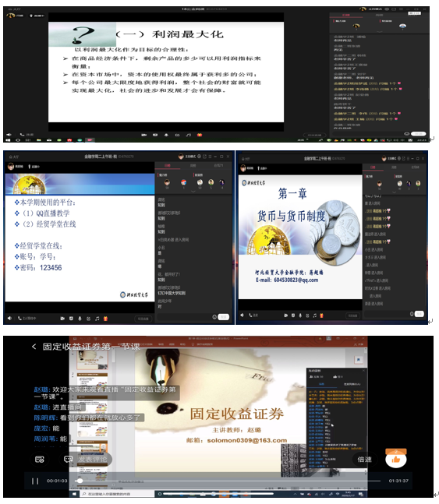Click gift icon below the 利润最大化 slide
The image size is (439, 504).
200,135
